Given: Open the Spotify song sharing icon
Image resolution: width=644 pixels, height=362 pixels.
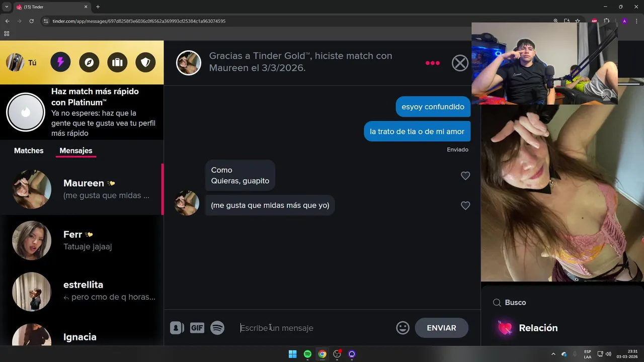Looking at the screenshot, I should pyautogui.click(x=217, y=328).
